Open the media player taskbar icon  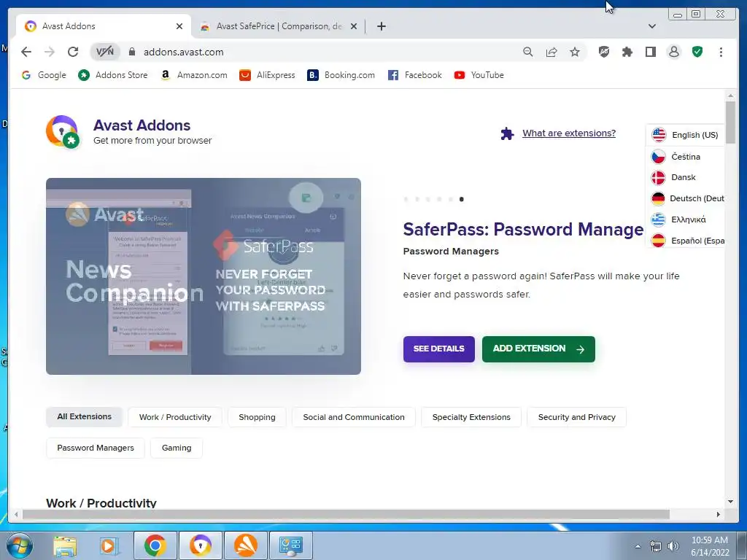point(109,545)
